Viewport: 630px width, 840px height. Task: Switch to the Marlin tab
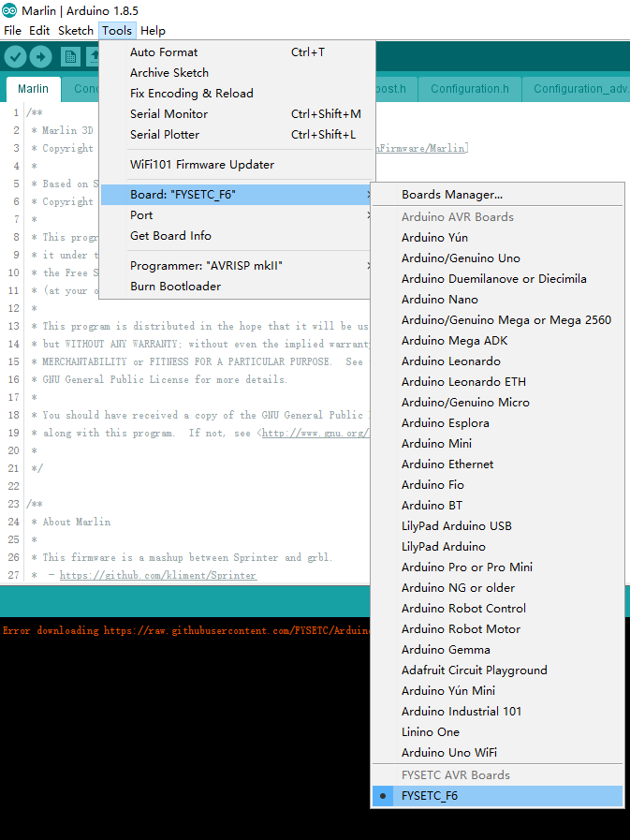tap(33, 89)
